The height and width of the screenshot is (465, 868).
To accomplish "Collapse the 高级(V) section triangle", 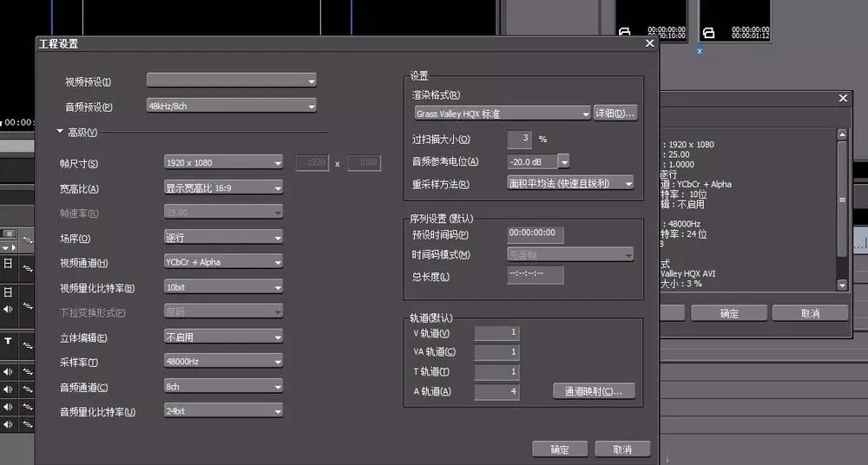I will pyautogui.click(x=60, y=132).
